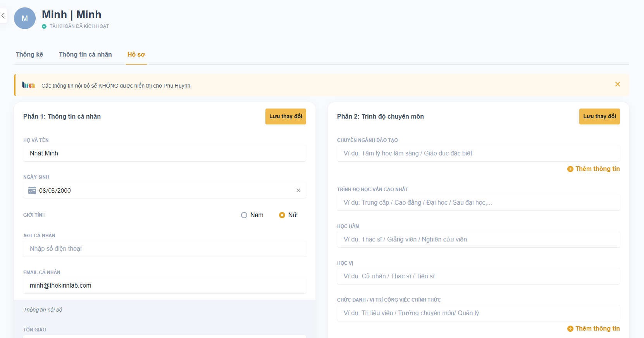The width and height of the screenshot is (644, 338).
Task: Select the Nữ gender radio button
Action: click(282, 215)
